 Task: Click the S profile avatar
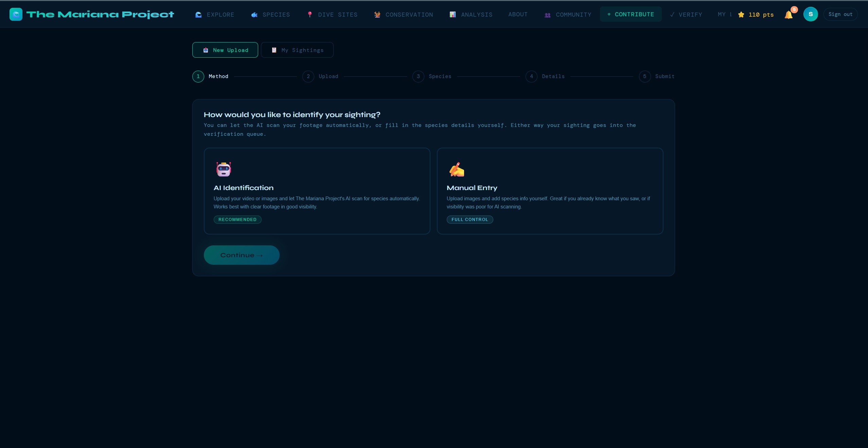811,14
